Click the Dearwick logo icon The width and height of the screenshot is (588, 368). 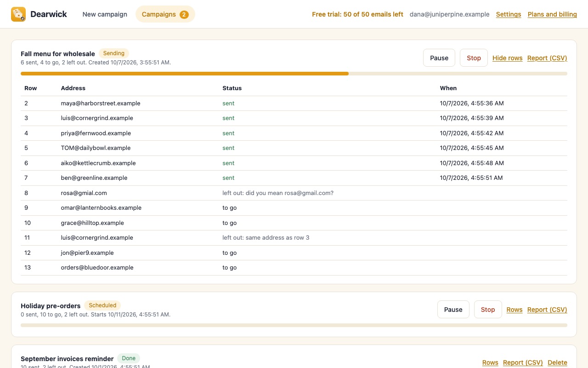[x=18, y=14]
